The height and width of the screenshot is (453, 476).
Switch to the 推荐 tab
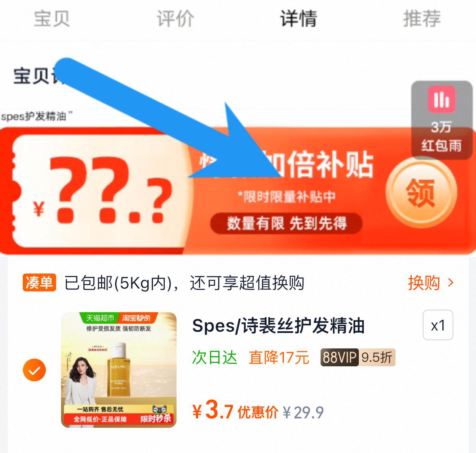421,19
